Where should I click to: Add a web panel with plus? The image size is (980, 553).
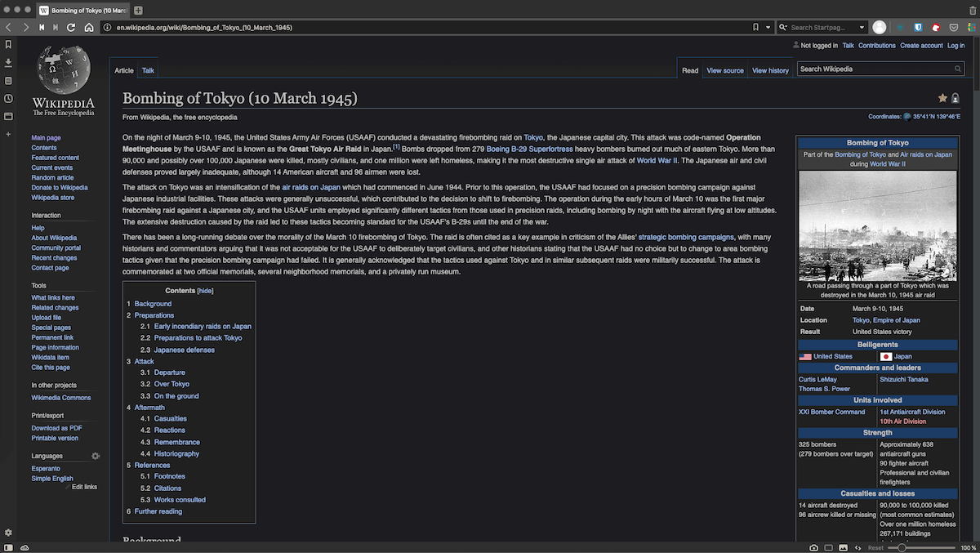(8, 133)
